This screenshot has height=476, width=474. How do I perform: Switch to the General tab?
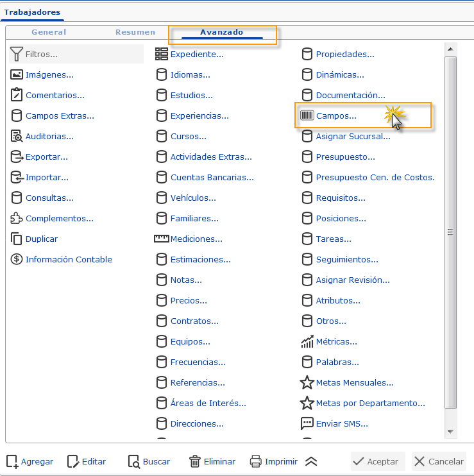tap(49, 32)
